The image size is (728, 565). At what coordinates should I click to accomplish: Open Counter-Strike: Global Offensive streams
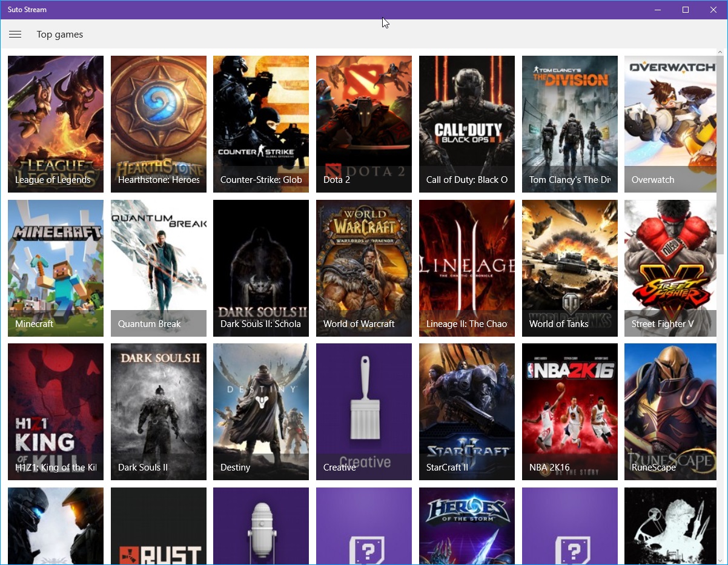coord(261,124)
